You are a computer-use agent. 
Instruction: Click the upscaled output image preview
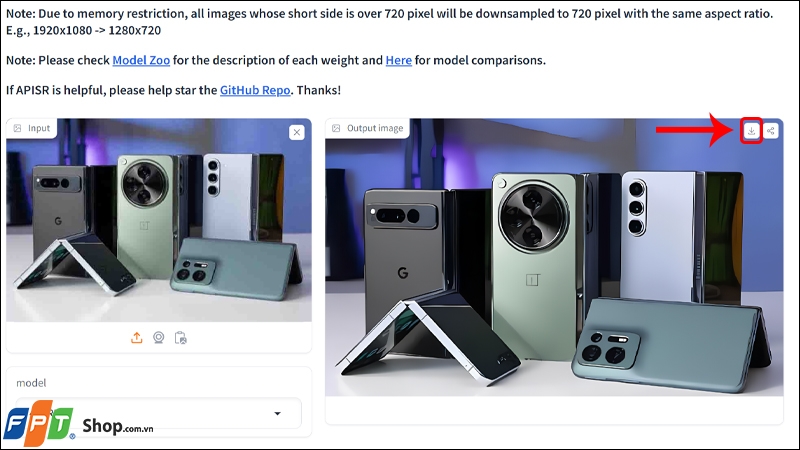(x=554, y=257)
